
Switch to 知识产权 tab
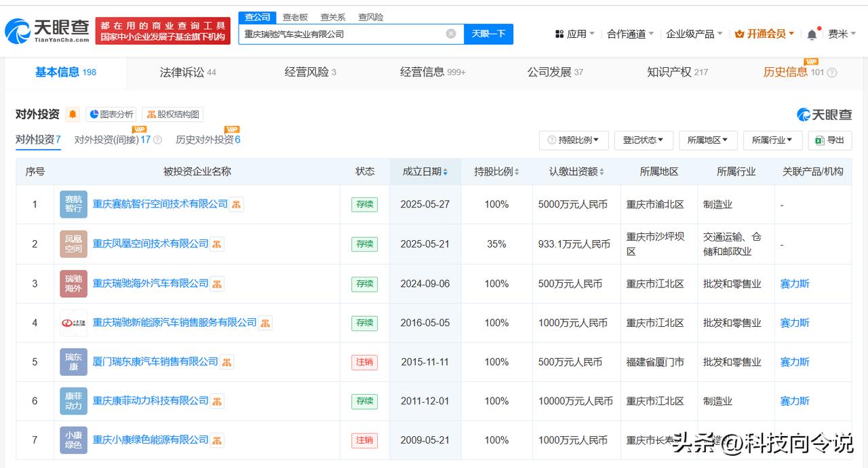click(x=677, y=72)
